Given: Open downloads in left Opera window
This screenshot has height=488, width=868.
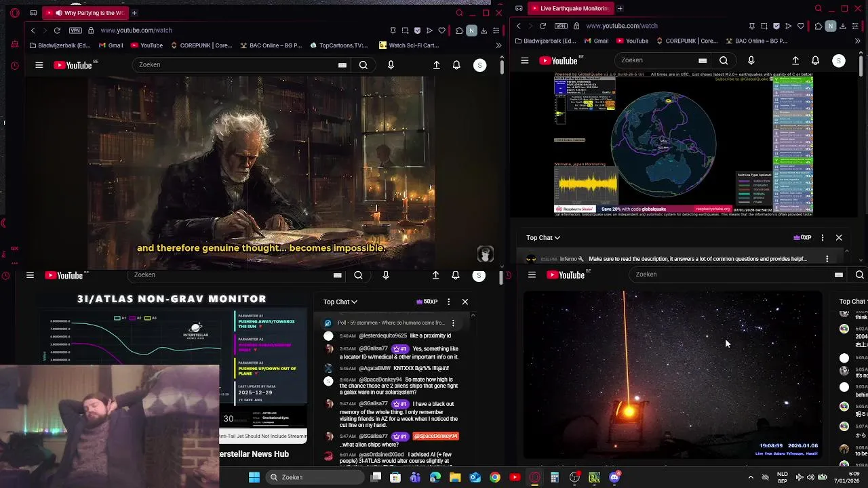Looking at the screenshot, I should click(x=484, y=30).
